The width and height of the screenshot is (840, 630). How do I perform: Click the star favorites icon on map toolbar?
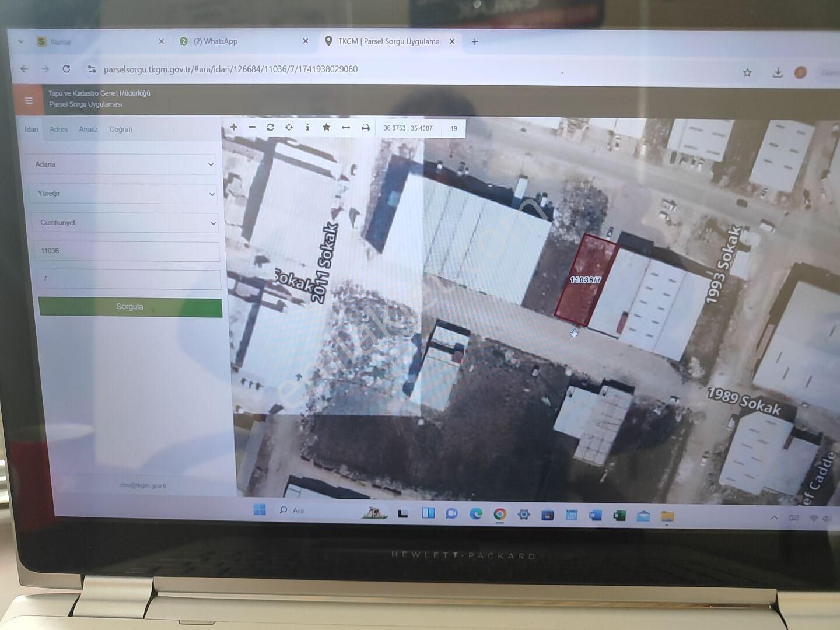click(x=326, y=127)
